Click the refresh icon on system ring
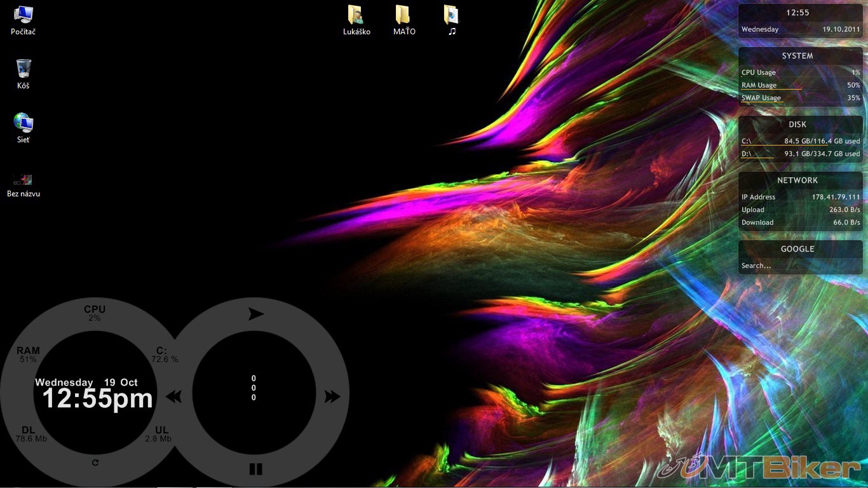The image size is (868, 488). pyautogui.click(x=95, y=462)
